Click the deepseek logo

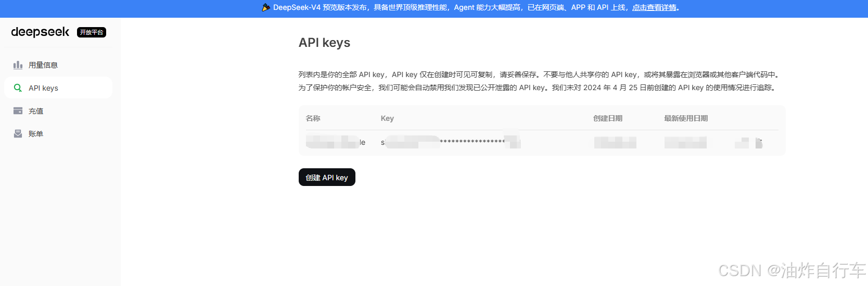(x=40, y=32)
